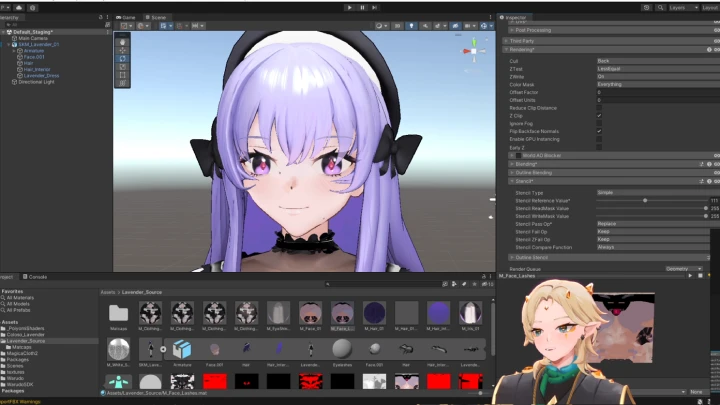The width and height of the screenshot is (720, 405).
Task: Enable the Enable GPU Instancing checkbox
Action: (x=599, y=139)
